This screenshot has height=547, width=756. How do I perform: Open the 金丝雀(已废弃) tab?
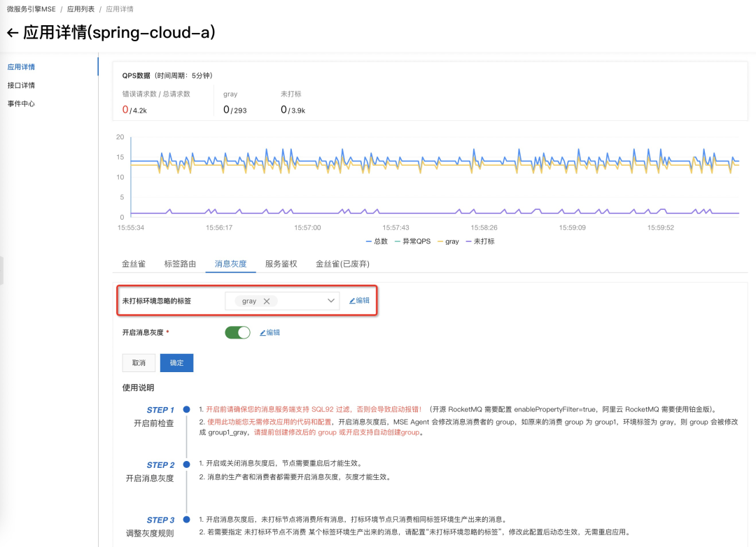point(342,264)
